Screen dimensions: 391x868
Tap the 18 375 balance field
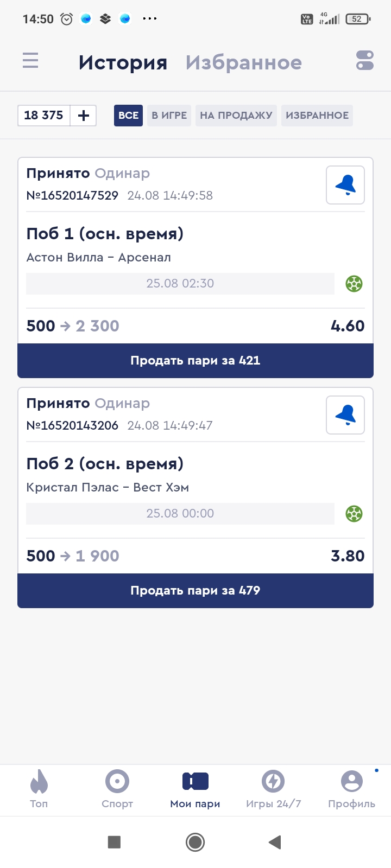coord(44,116)
